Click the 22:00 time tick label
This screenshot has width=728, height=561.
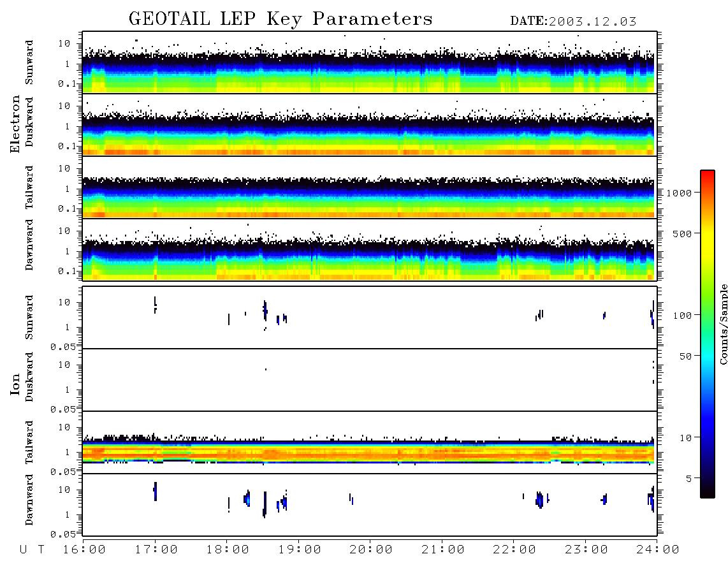514,550
